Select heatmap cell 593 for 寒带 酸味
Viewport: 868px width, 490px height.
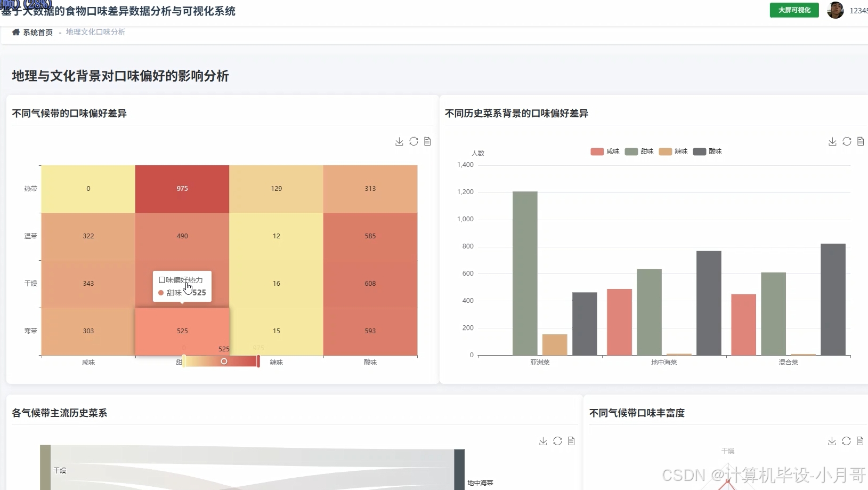pos(370,331)
